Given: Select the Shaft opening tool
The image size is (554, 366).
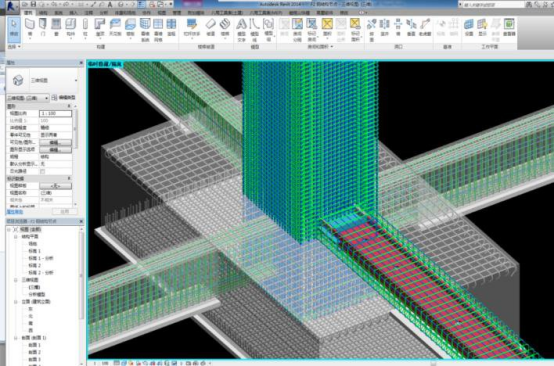Looking at the screenshot, I should coord(384,28).
